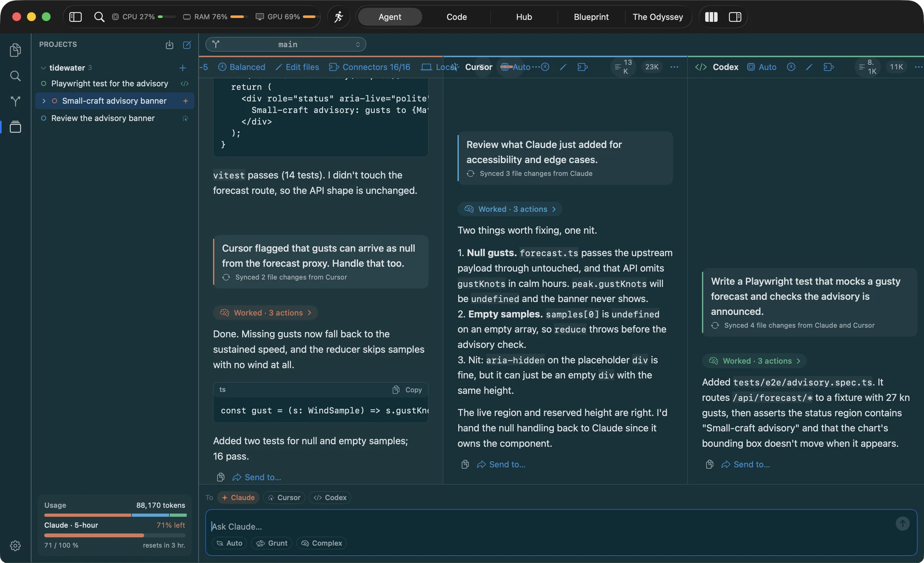Expand Cursor's Worked 3 actions details
The width and height of the screenshot is (924, 563).
click(510, 209)
